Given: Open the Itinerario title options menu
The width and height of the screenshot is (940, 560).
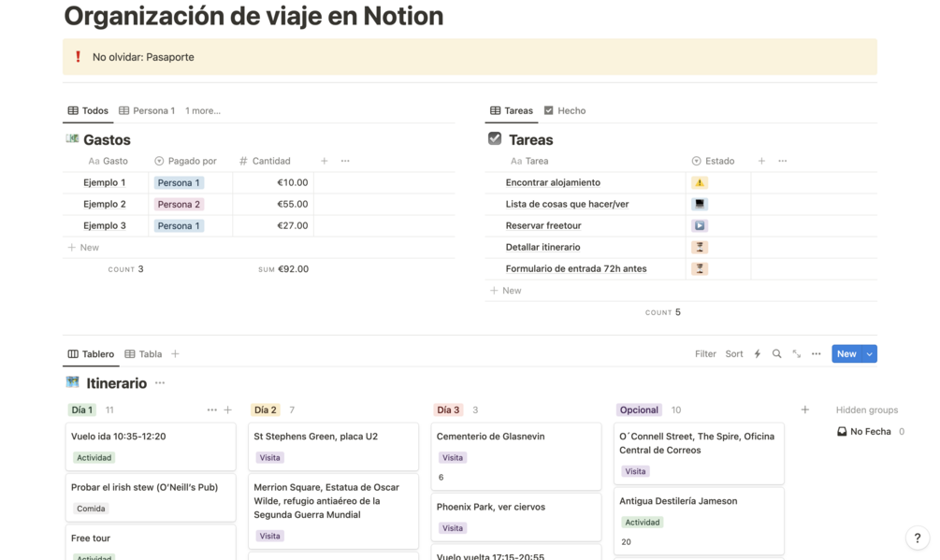Looking at the screenshot, I should point(160,383).
